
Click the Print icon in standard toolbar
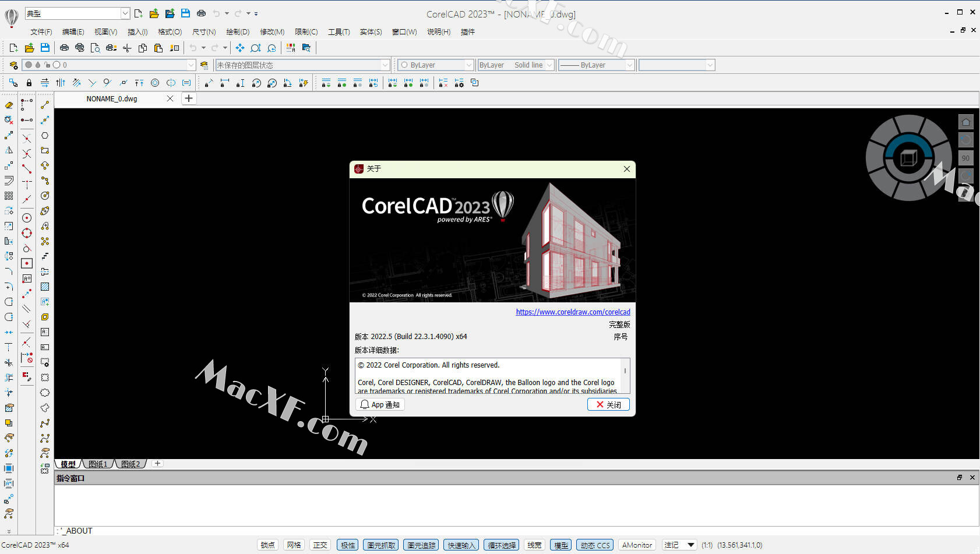(x=64, y=48)
